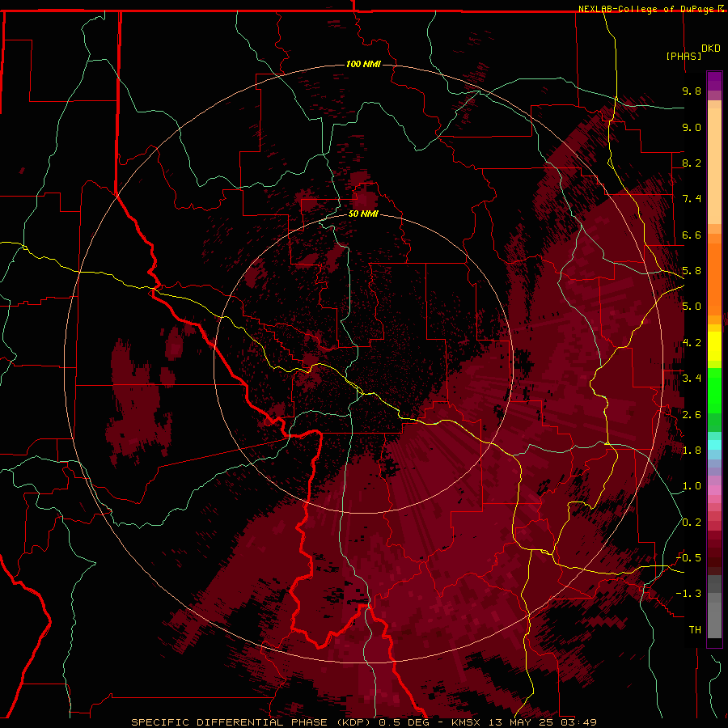Screen dimensions: 728x728
Task: Click SPECIFIC DIFFERENTIAL PHASE (KDP) caption text
Action: (x=252, y=722)
